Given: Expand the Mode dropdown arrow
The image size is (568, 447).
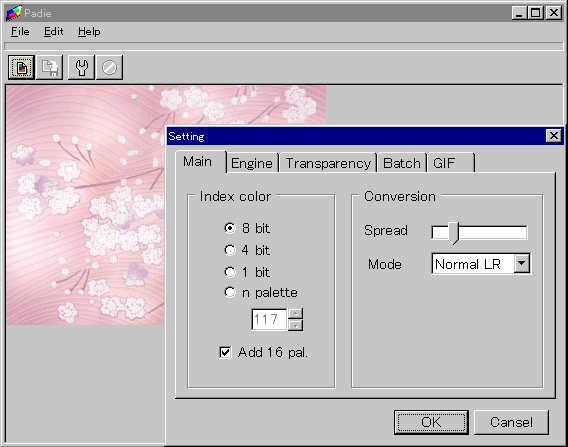Looking at the screenshot, I should [522, 263].
